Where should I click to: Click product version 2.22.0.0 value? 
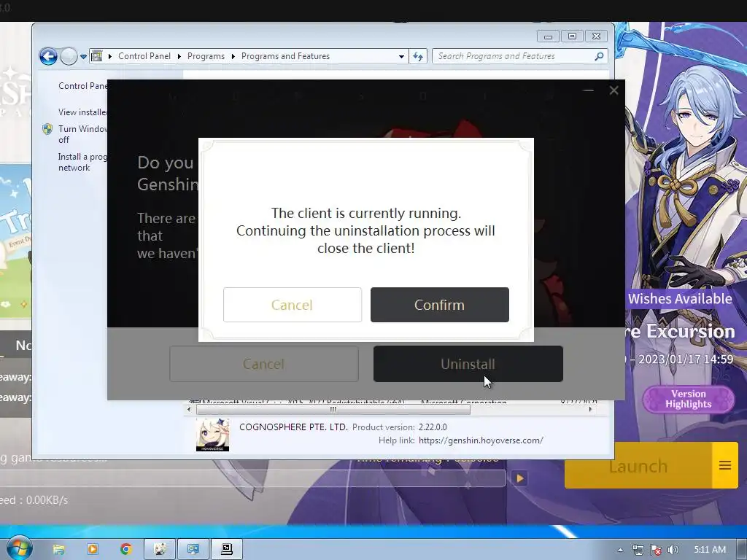tap(433, 427)
